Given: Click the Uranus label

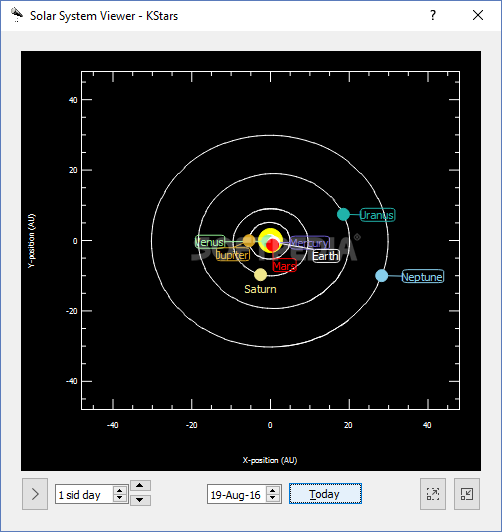Looking at the screenshot, I should (377, 215).
